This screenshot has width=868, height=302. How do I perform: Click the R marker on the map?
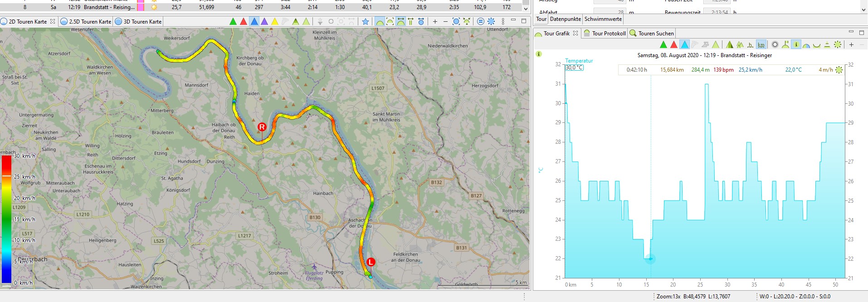click(x=262, y=127)
